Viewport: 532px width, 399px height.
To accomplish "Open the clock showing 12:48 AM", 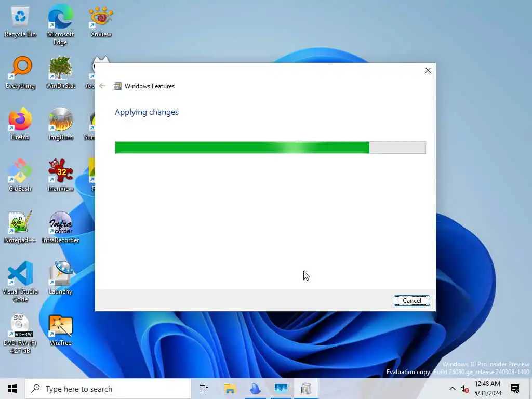I will 487,389.
